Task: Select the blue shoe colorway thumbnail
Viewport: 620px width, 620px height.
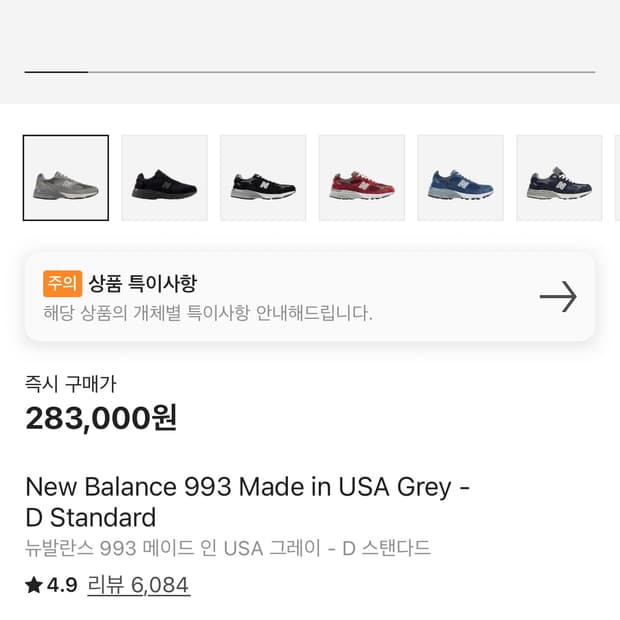Action: click(x=460, y=178)
